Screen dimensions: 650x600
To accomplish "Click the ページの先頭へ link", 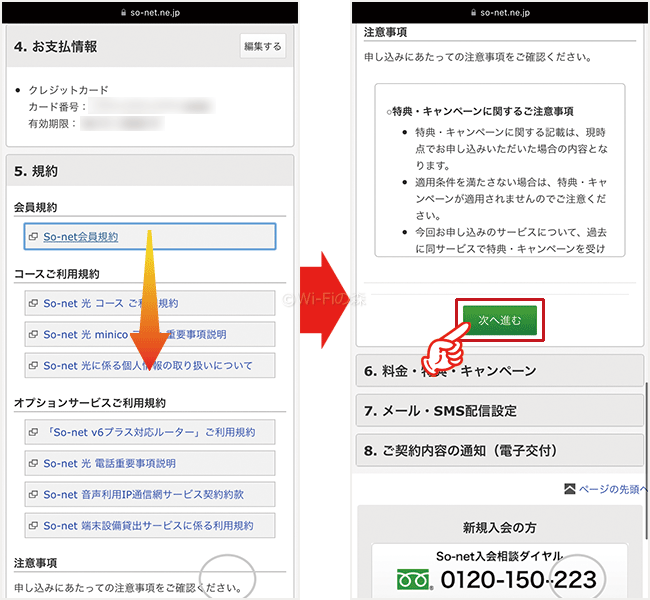I will pos(613,489).
